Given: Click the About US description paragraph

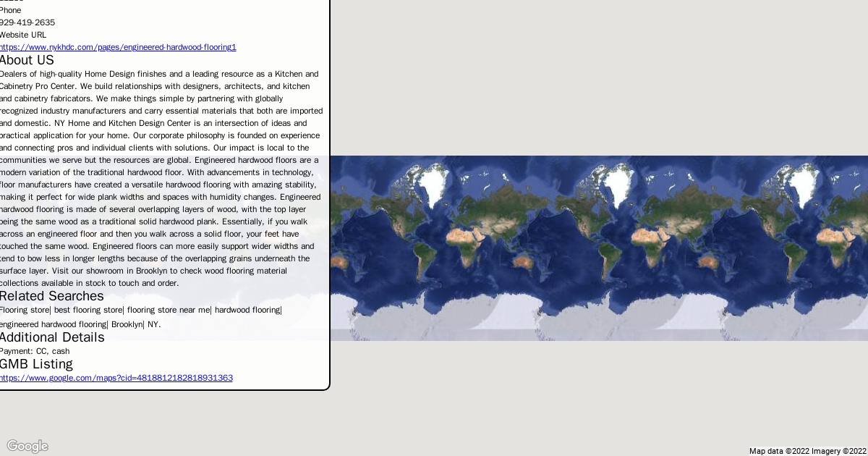Looking at the screenshot, I should pyautogui.click(x=161, y=178).
